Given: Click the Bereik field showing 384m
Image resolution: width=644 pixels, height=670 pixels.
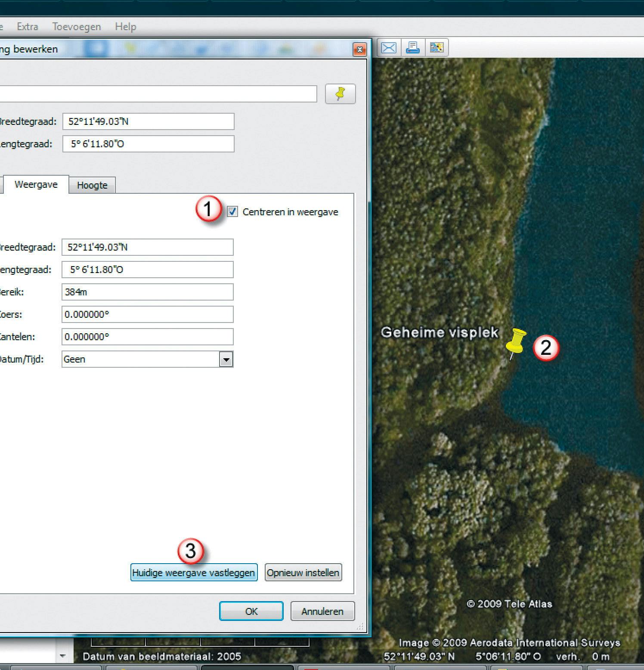Looking at the screenshot, I should [x=148, y=292].
